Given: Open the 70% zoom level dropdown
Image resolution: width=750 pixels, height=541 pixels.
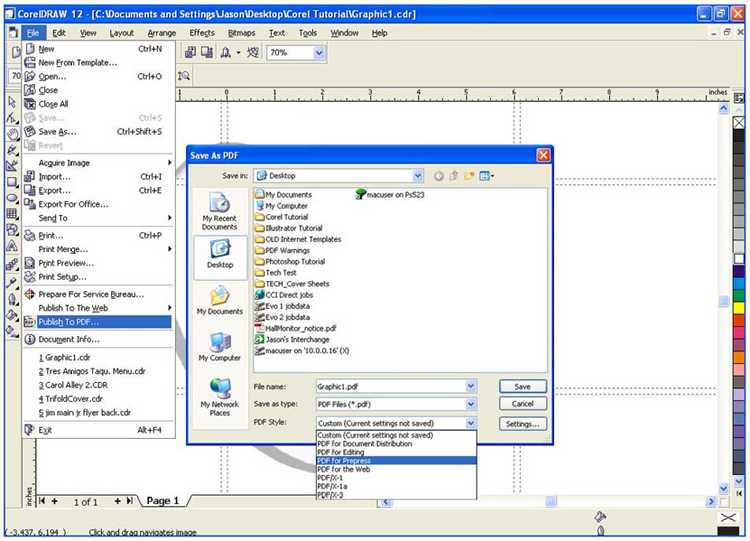Looking at the screenshot, I should click(x=319, y=53).
